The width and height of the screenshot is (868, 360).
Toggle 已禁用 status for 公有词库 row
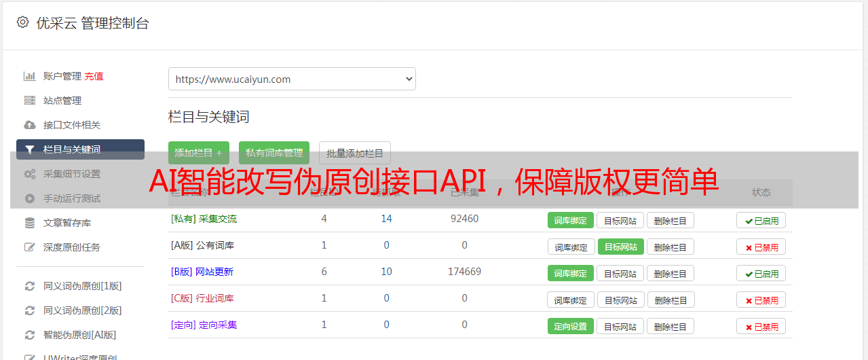pyautogui.click(x=761, y=247)
